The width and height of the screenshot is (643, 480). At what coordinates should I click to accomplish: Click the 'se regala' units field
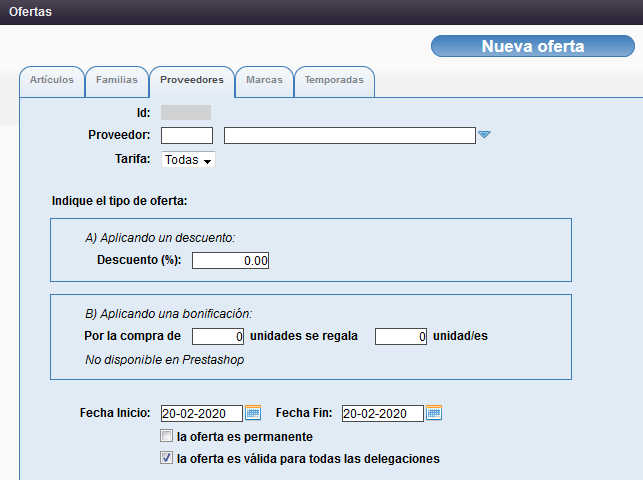[x=401, y=337]
